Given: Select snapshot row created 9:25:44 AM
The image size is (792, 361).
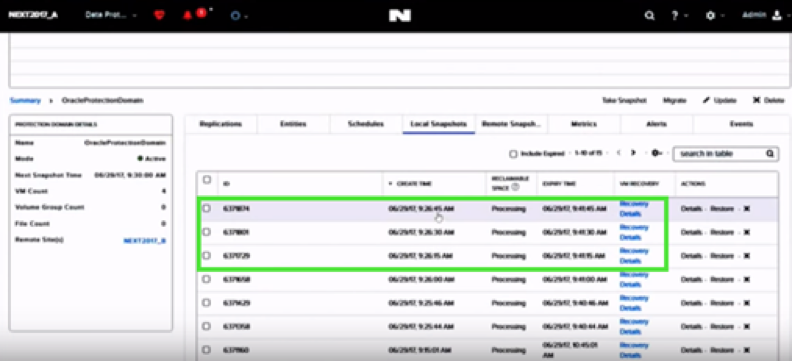Looking at the screenshot, I should 206,326.
